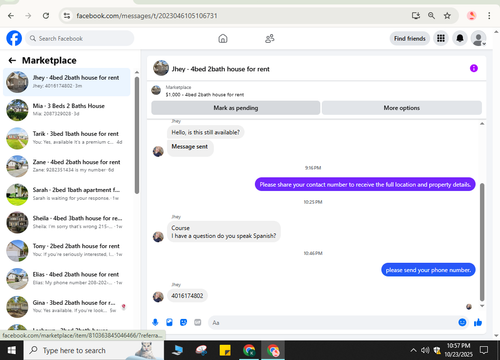Click the Find friends button
The width and height of the screenshot is (500, 360).
click(x=410, y=39)
